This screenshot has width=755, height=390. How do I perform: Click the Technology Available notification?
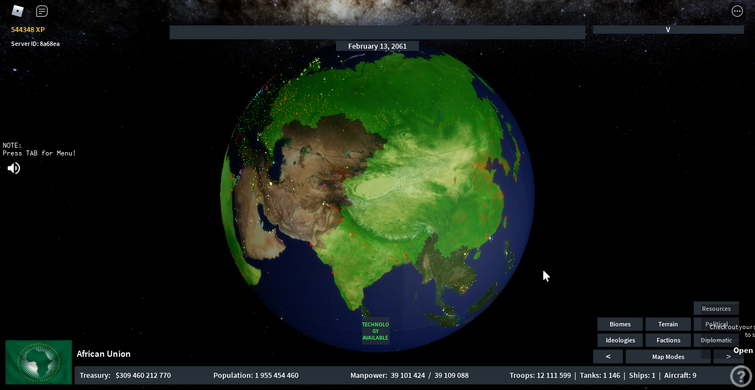click(375, 331)
